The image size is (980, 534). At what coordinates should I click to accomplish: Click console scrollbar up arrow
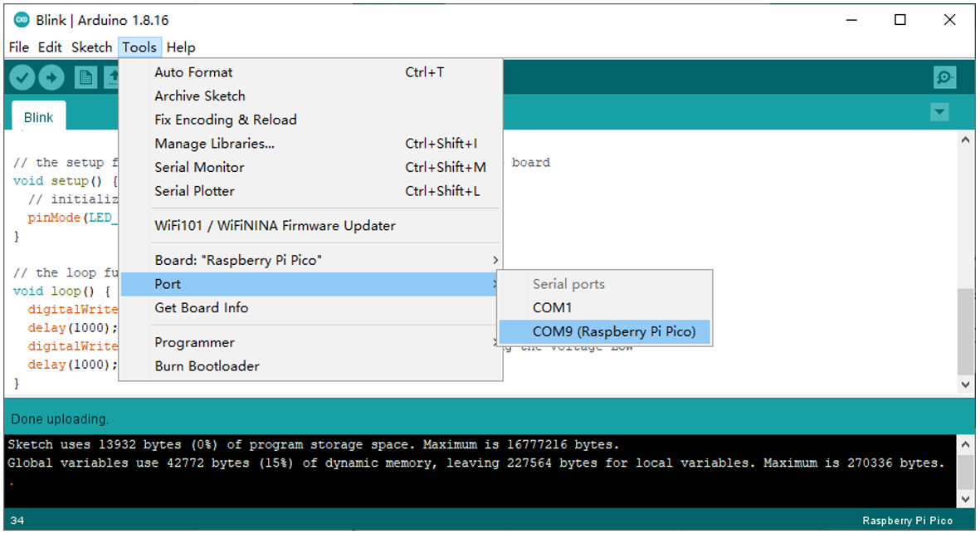click(x=966, y=444)
